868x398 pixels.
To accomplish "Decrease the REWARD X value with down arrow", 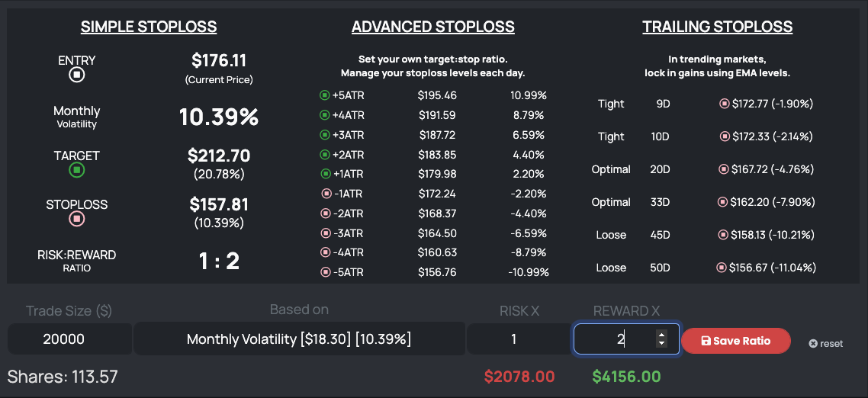I will coord(661,344).
